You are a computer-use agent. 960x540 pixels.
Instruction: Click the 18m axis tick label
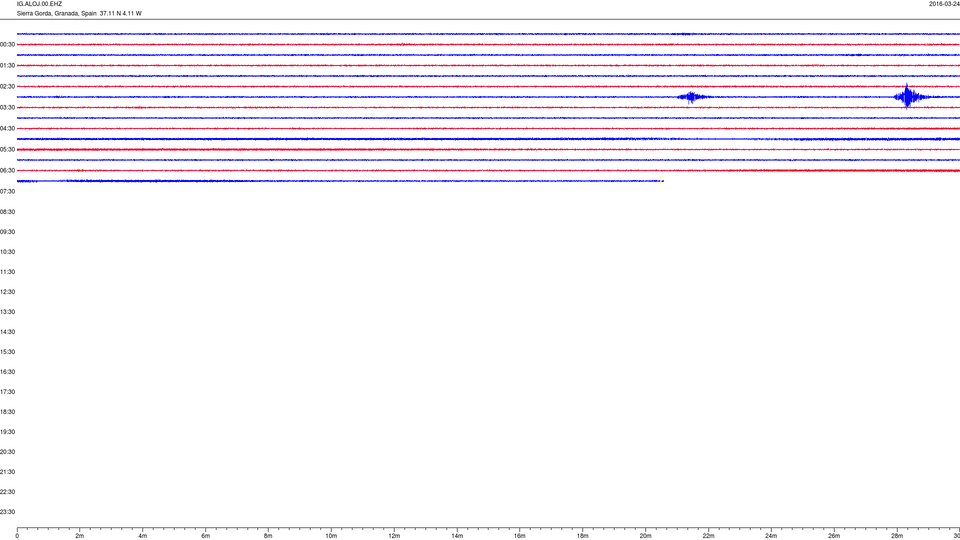click(583, 536)
